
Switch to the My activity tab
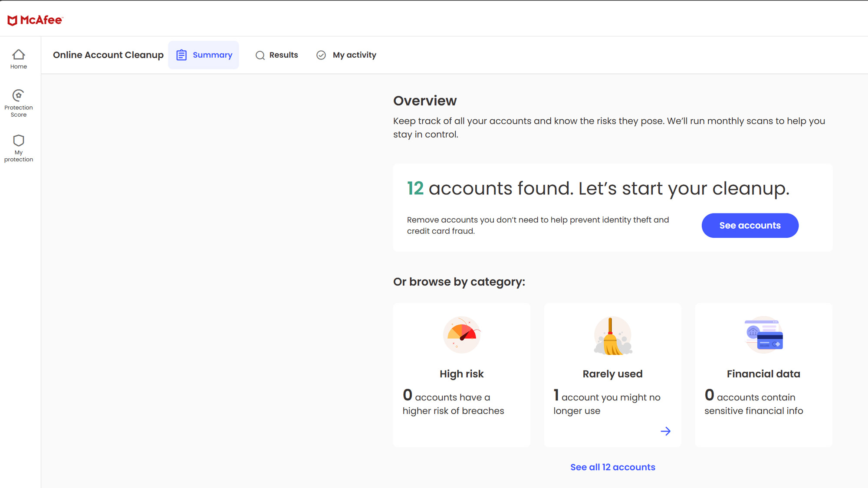[354, 55]
